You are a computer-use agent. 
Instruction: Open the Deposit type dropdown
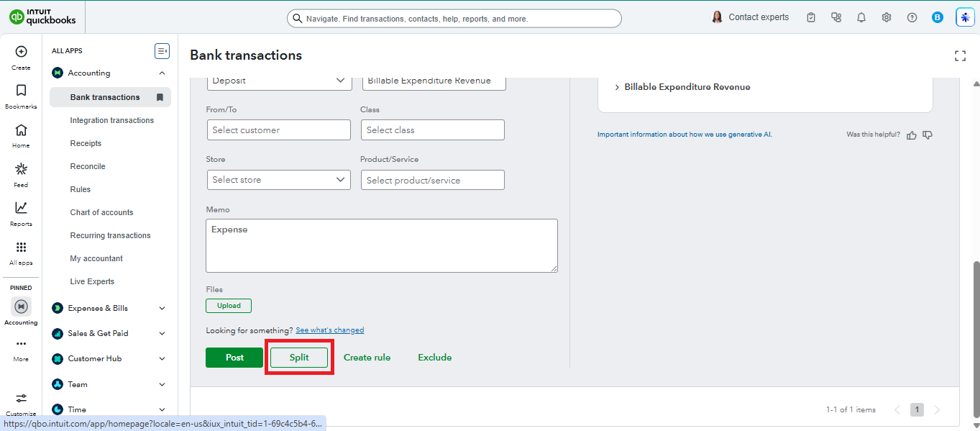[x=280, y=81]
